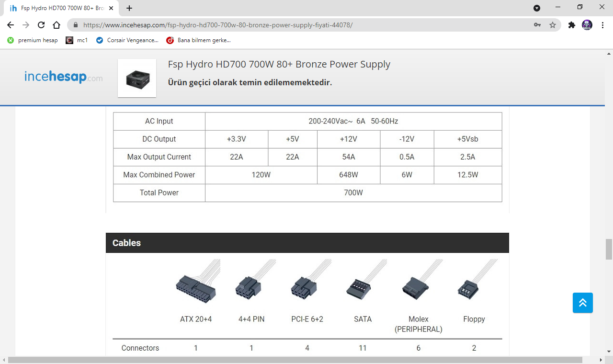Click the incehesap.com logo
This screenshot has height=364, width=613.
63,77
